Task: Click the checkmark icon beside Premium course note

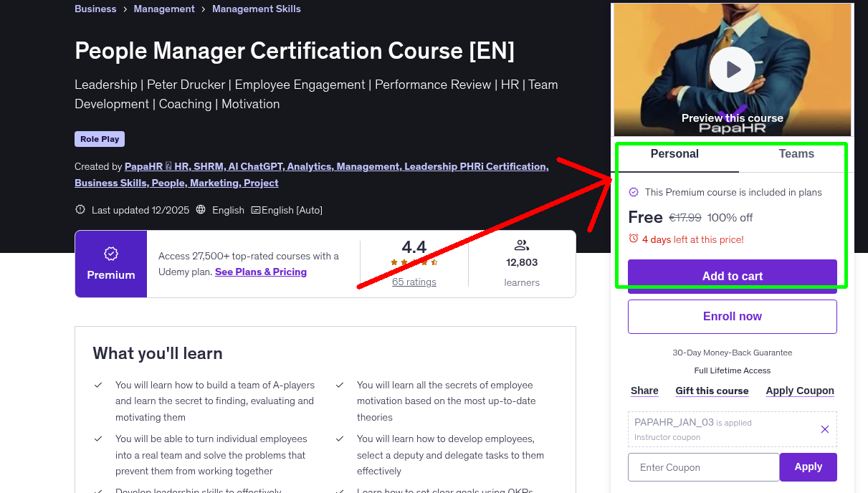Action: [x=634, y=192]
